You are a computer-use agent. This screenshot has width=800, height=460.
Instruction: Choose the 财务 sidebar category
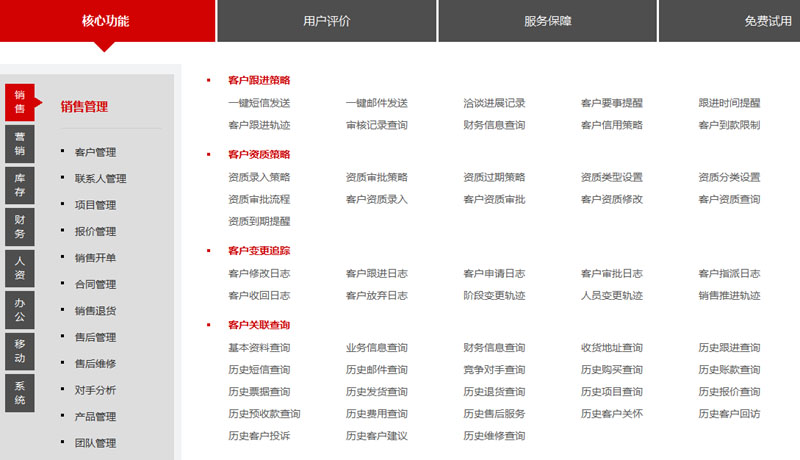pos(19,226)
